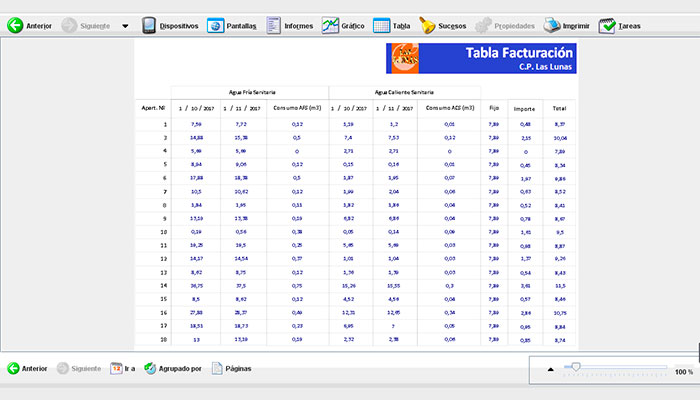Click the 'Consumo ACS (m3)' column header
The image size is (700, 400).
(x=450, y=108)
